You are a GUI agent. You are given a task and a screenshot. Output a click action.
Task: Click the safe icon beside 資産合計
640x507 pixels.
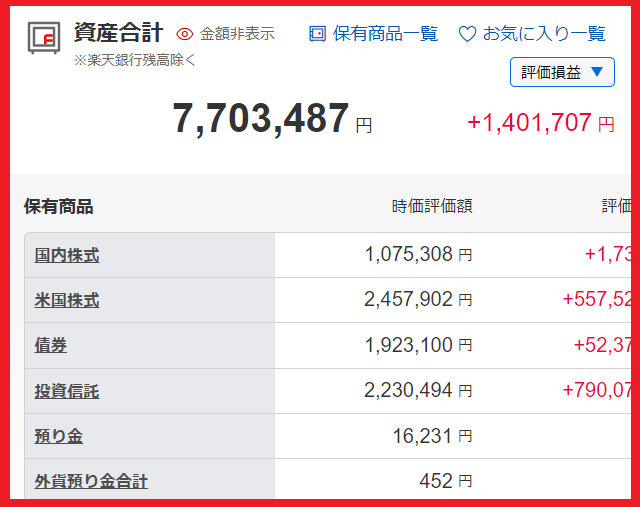pyautogui.click(x=44, y=37)
